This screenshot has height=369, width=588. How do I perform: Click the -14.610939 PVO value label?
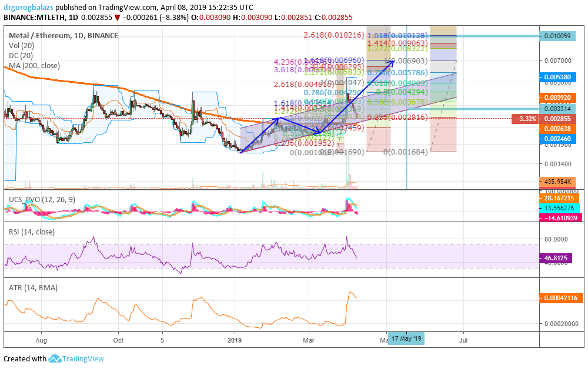click(560, 217)
